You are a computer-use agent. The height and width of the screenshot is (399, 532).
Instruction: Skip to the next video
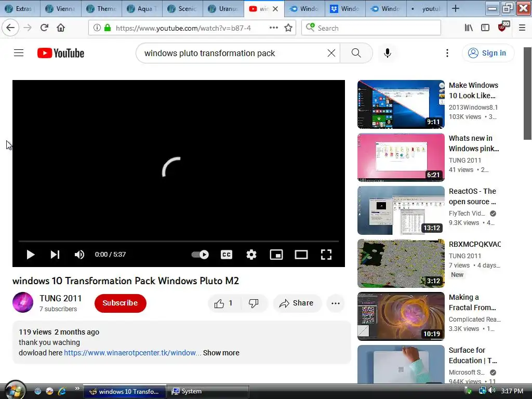click(x=55, y=255)
